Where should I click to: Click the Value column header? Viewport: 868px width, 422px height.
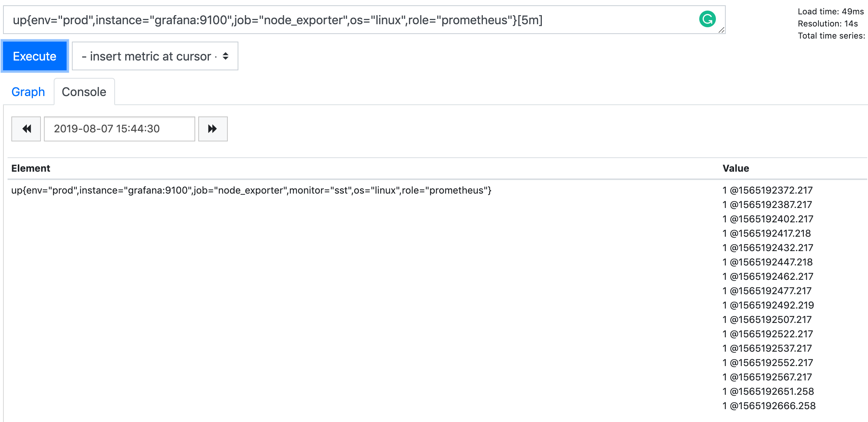point(735,168)
